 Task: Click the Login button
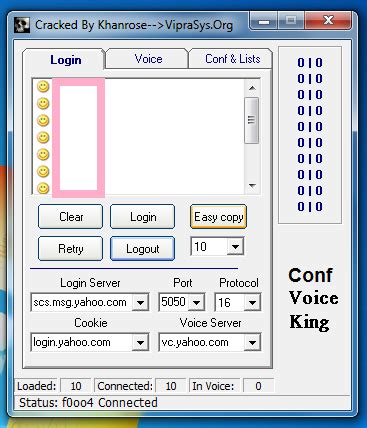pyautogui.click(x=143, y=217)
